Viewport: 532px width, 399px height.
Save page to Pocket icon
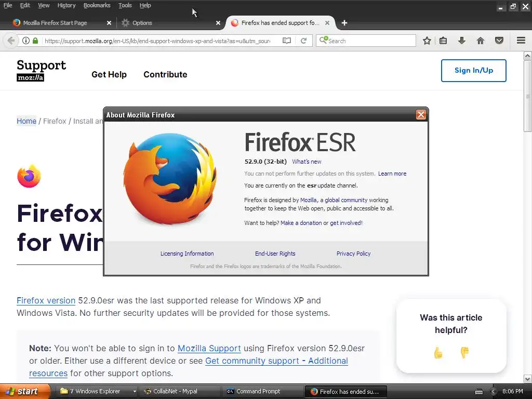pyautogui.click(x=499, y=41)
